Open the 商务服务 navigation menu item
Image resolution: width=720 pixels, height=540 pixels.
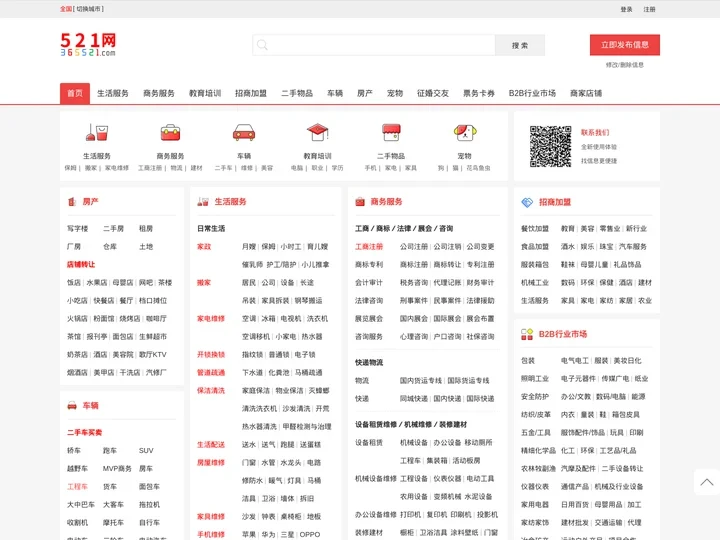coord(159,93)
